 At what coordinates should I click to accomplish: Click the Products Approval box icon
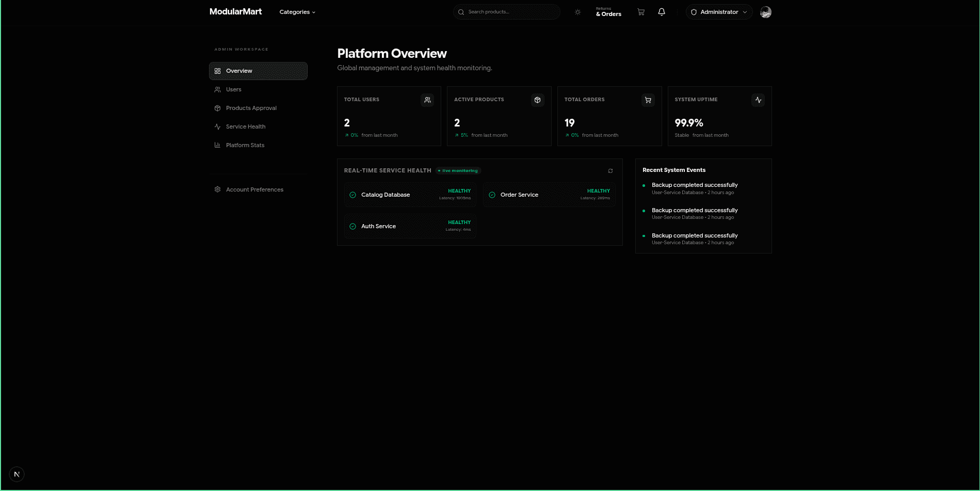(x=217, y=108)
